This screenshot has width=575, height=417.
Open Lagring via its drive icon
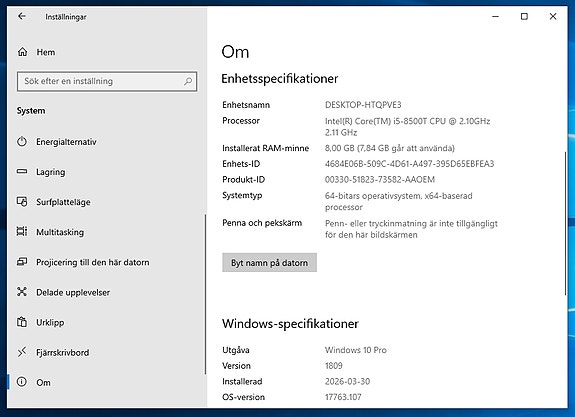tap(22, 171)
